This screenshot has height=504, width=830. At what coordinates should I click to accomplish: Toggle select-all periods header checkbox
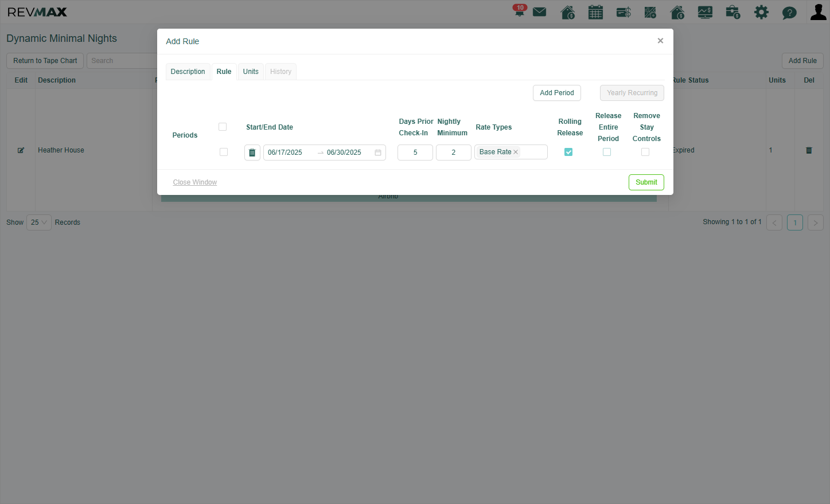point(223,127)
